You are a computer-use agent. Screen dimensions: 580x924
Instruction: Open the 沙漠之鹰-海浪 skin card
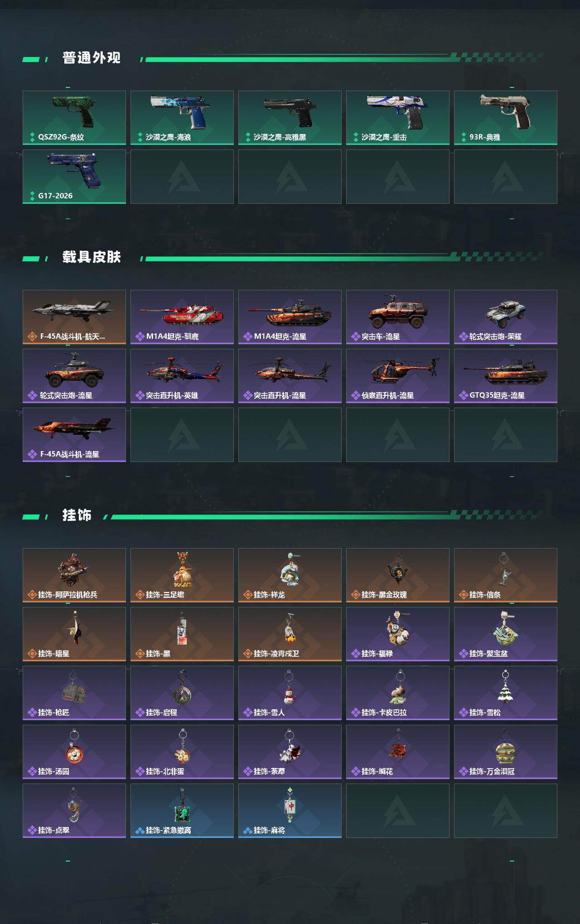182,118
